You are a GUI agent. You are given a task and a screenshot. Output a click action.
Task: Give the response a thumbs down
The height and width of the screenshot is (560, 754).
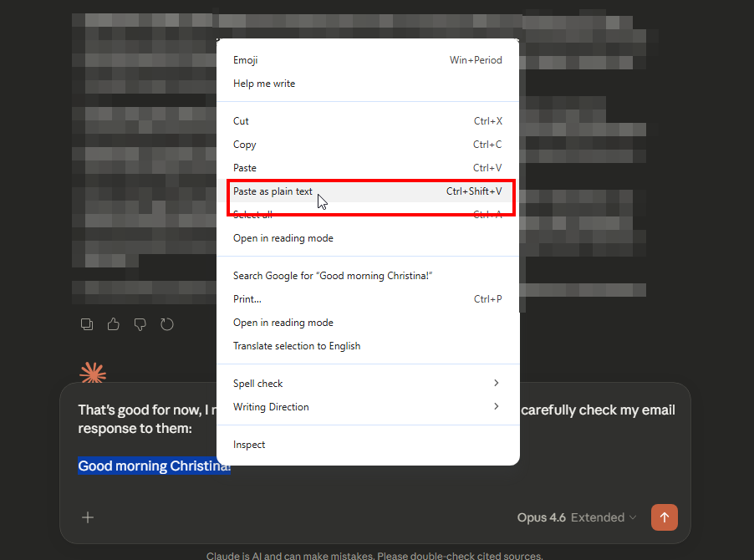pyautogui.click(x=140, y=324)
